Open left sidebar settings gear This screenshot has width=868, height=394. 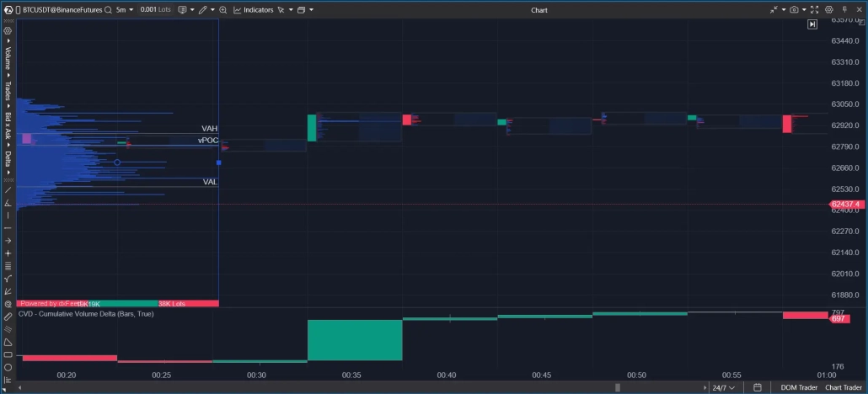(8, 31)
